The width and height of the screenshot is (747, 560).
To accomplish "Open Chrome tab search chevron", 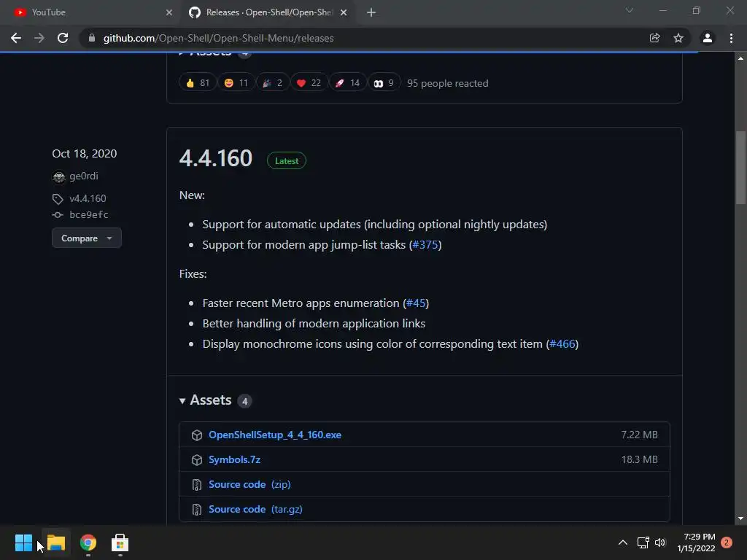I will coord(630,10).
